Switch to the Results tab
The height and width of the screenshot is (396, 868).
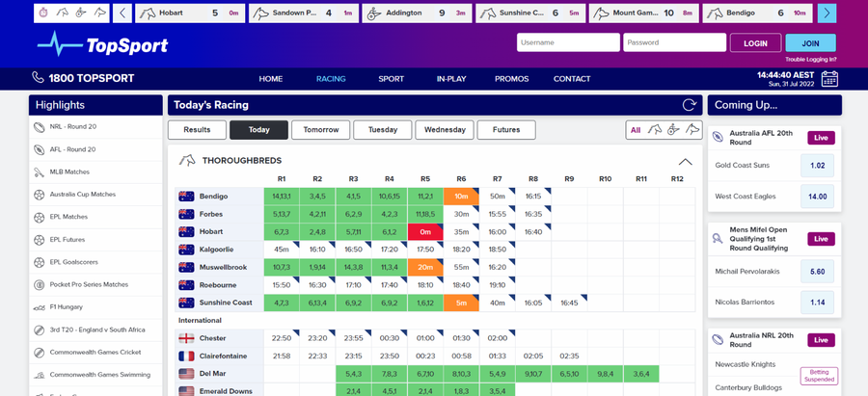point(197,130)
